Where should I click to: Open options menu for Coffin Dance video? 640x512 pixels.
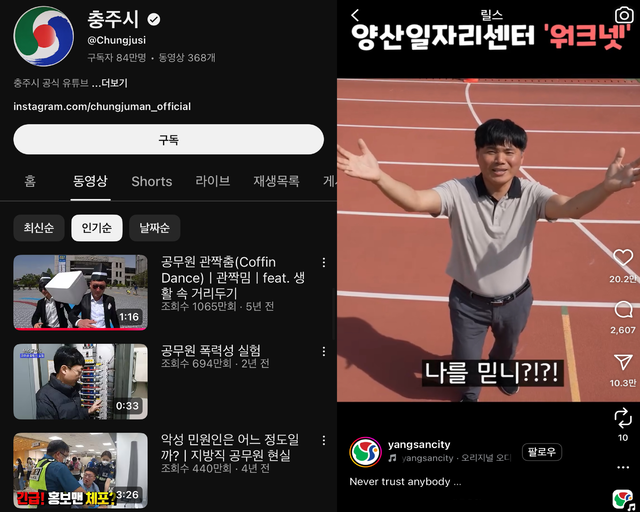[x=323, y=262]
